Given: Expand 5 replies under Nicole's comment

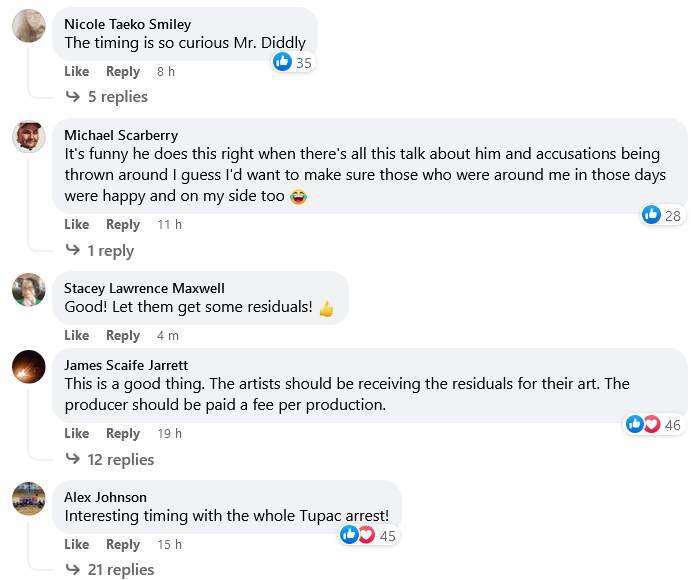Looking at the screenshot, I should coord(107,97).
